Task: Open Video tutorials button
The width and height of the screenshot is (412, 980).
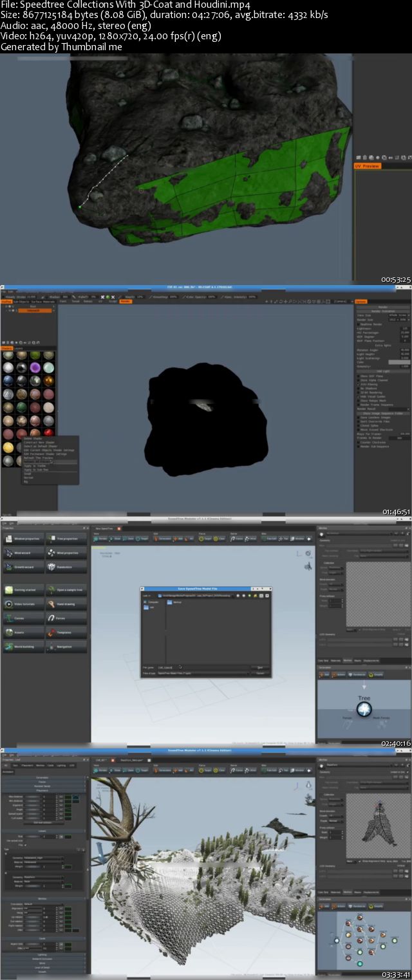Action: pos(23,604)
